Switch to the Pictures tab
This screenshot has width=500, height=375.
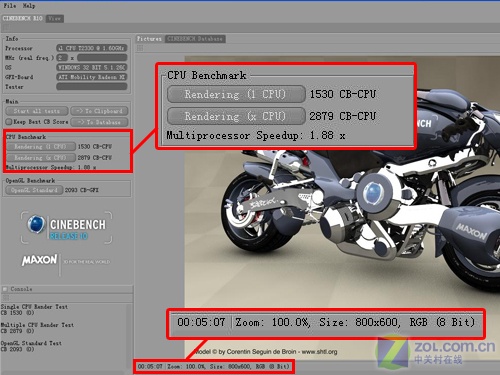pos(149,39)
